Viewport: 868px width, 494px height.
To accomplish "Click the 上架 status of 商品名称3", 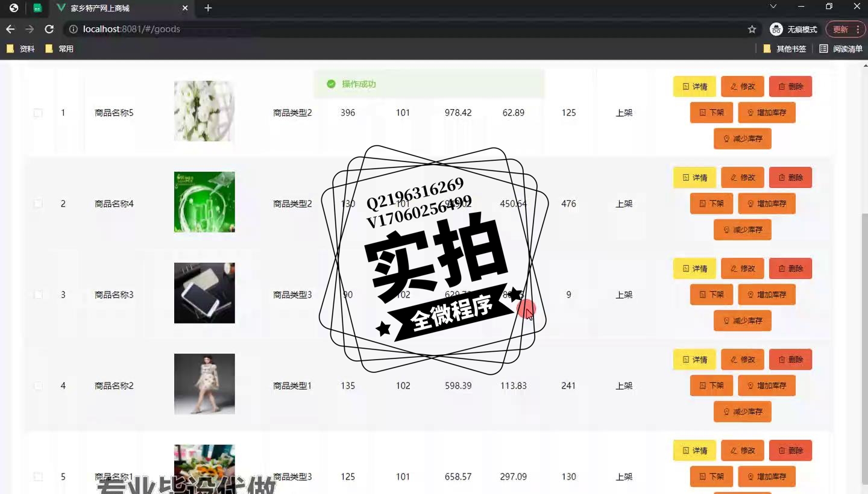I will tap(624, 295).
